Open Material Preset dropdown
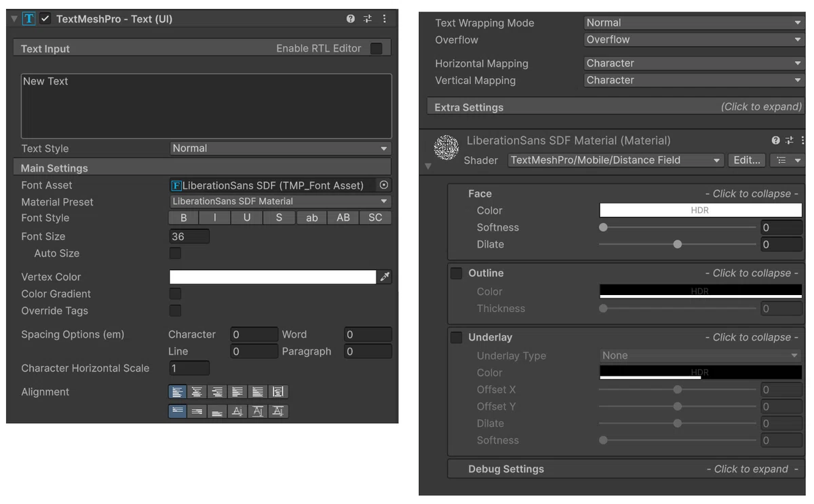814x504 pixels. point(280,201)
